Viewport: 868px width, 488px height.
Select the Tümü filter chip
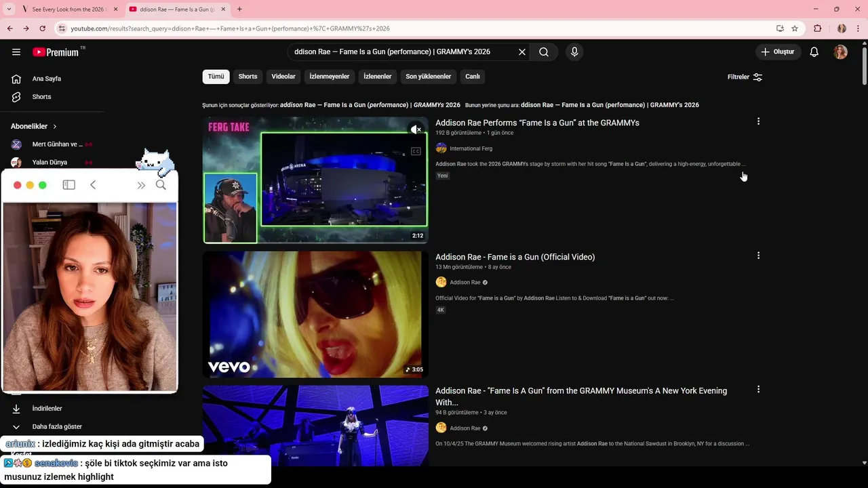coord(216,77)
